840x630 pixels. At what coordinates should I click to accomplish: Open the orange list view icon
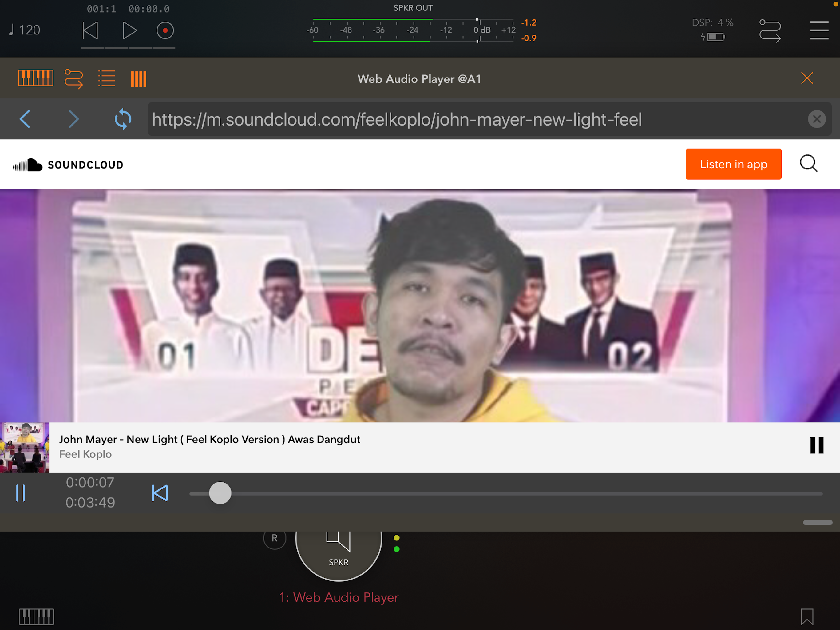coord(106,79)
